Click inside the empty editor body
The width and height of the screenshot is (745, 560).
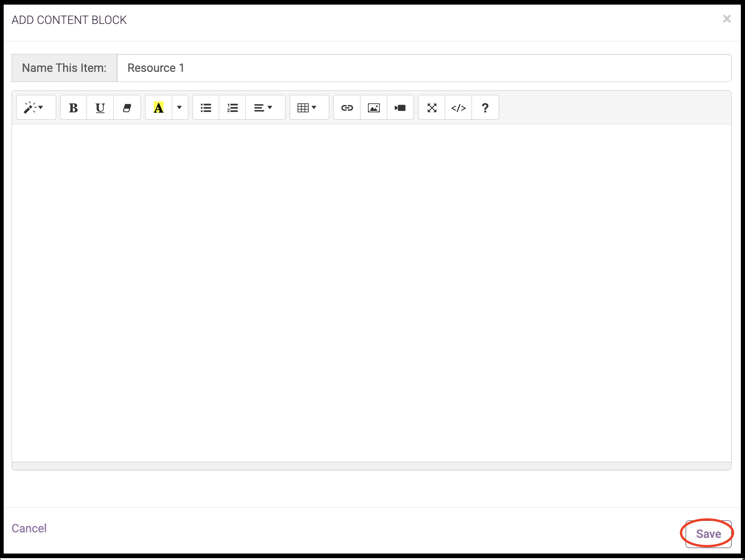tap(372, 293)
